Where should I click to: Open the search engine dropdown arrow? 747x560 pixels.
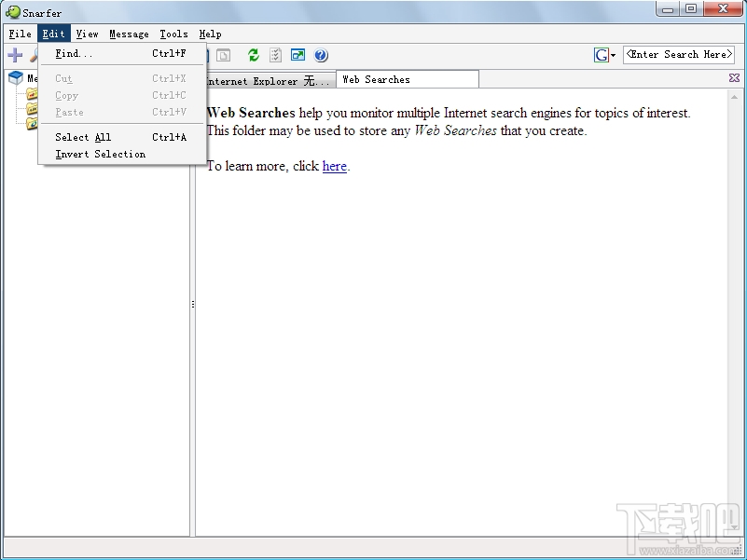click(613, 56)
